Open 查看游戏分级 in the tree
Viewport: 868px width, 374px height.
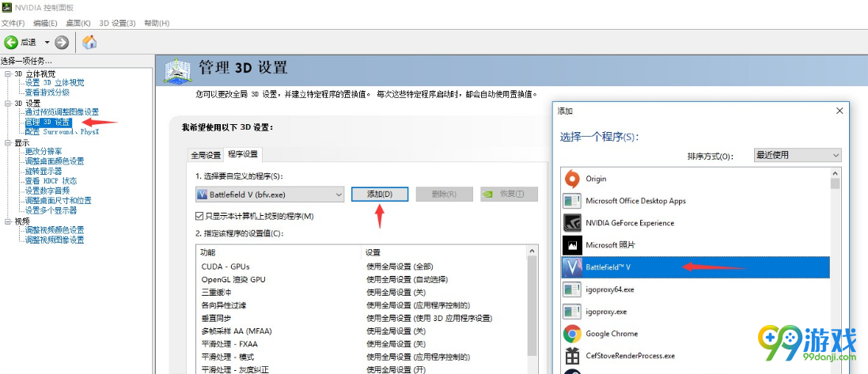click(47, 93)
